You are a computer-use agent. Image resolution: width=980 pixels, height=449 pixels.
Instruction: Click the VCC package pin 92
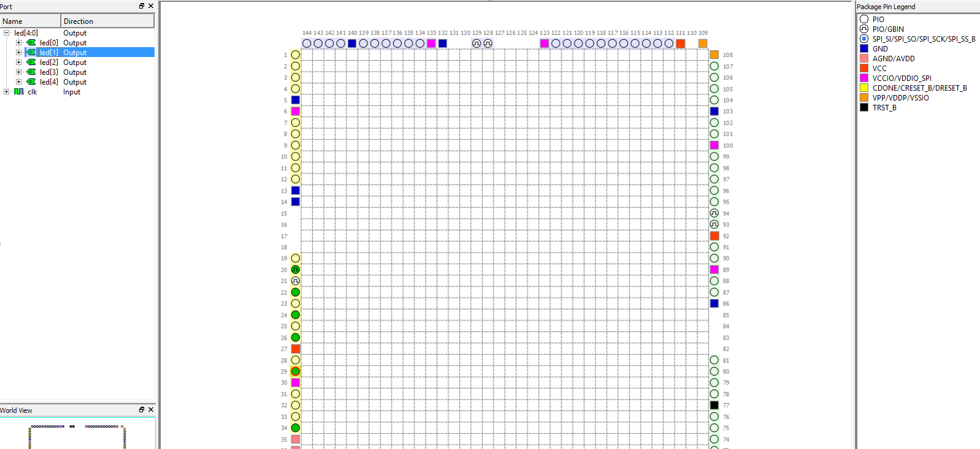(x=714, y=236)
